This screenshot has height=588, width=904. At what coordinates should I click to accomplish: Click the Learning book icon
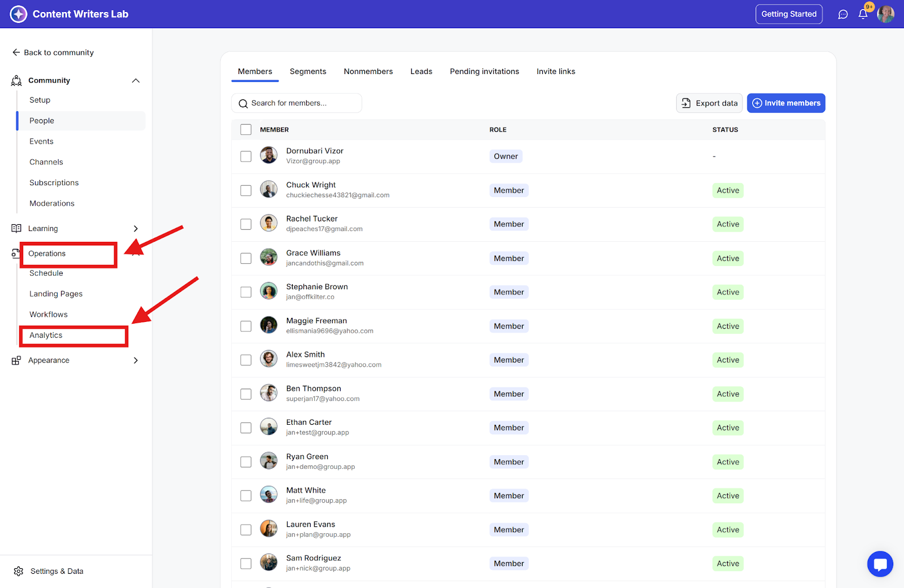pyautogui.click(x=16, y=228)
